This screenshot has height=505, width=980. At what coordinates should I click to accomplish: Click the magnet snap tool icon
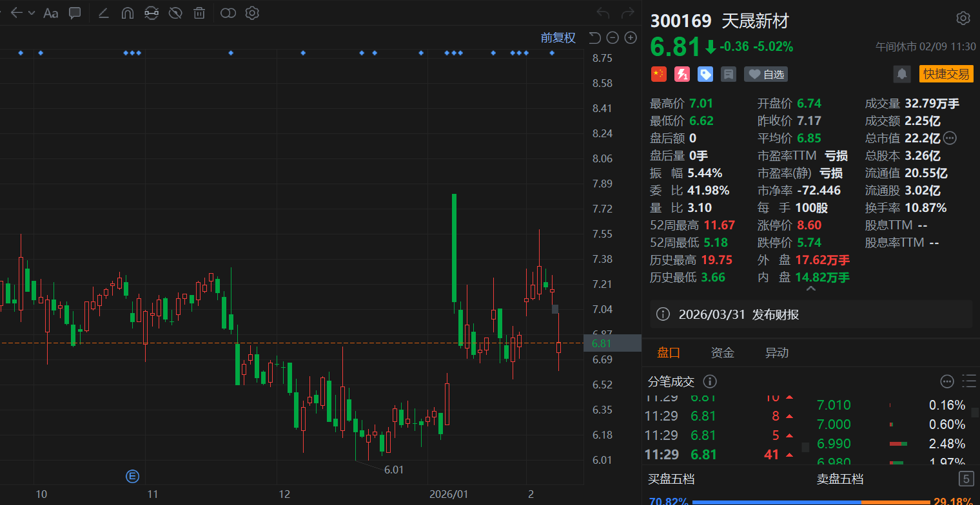pyautogui.click(x=128, y=13)
